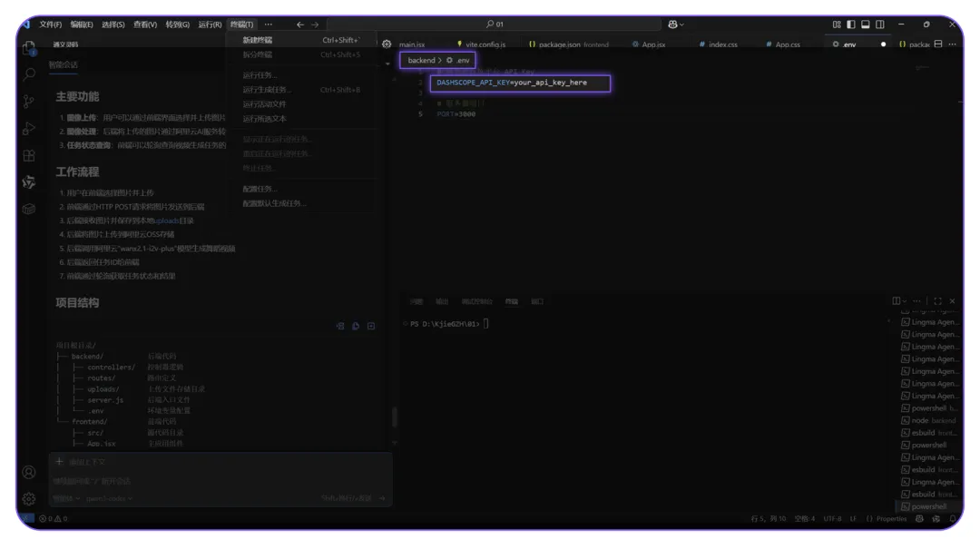Open the Source Control branch icon
The image size is (980, 549).
pyautogui.click(x=29, y=102)
